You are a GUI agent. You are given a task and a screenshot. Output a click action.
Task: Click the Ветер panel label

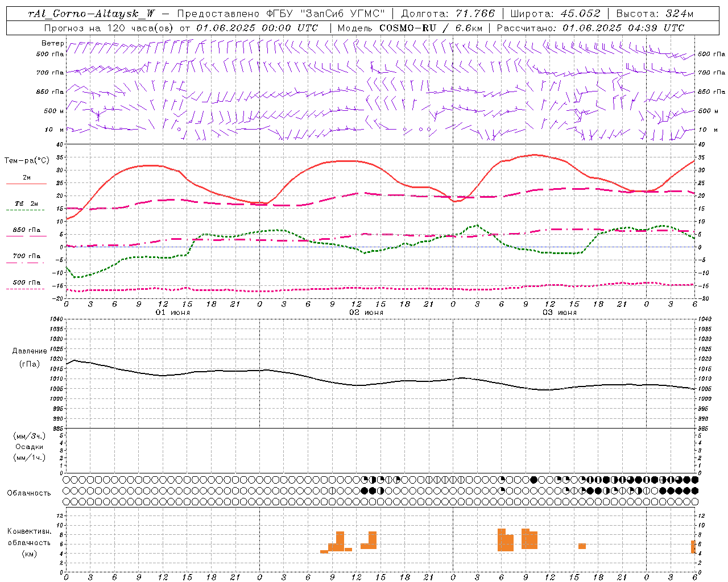pos(53,43)
